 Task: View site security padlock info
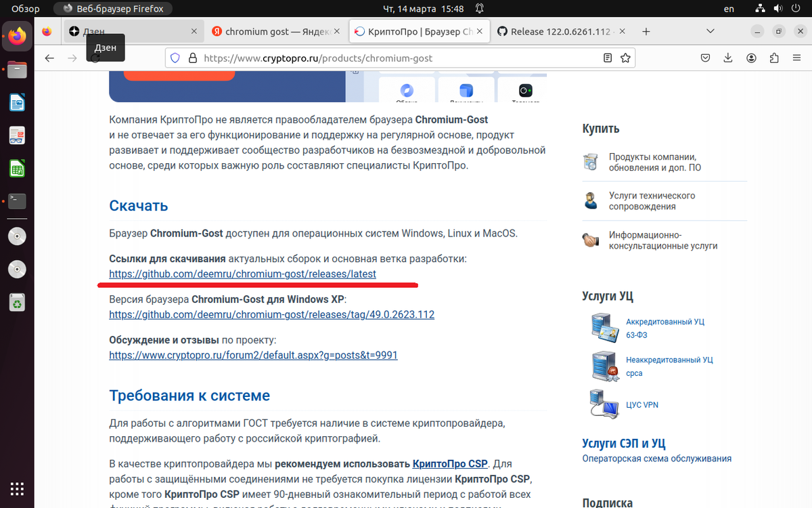(192, 58)
